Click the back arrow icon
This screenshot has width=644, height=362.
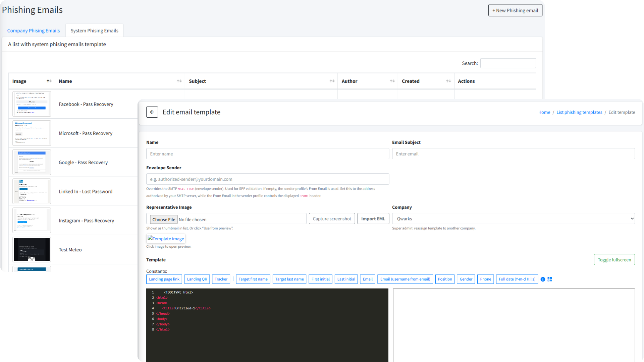(152, 112)
